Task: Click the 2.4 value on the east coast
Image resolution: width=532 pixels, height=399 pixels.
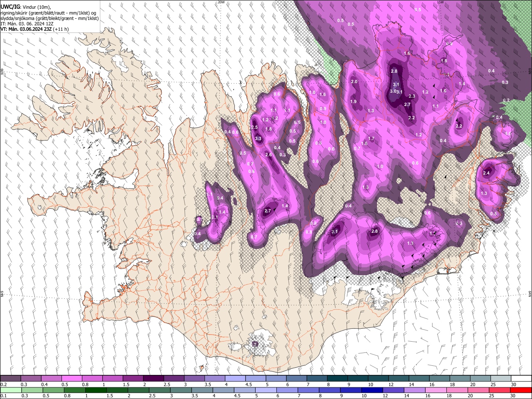Action: click(487, 173)
